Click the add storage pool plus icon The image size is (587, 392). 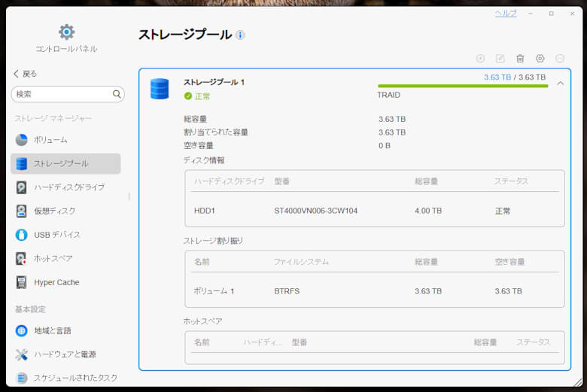(481, 59)
